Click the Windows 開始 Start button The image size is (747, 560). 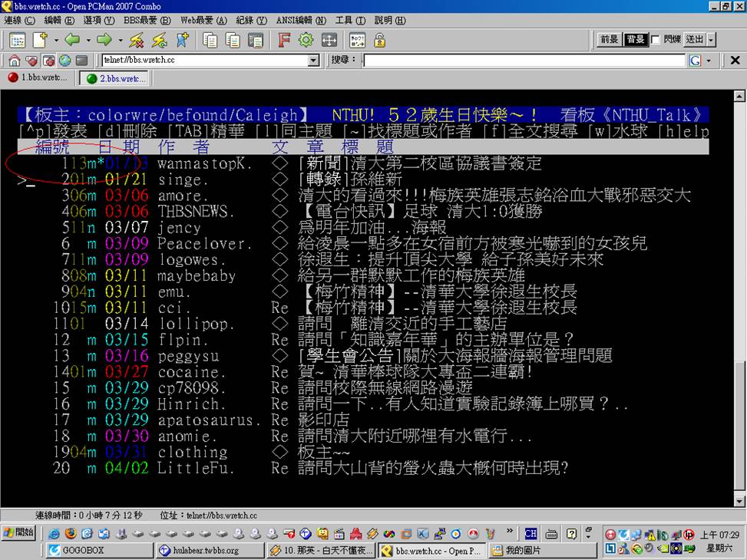pyautogui.click(x=21, y=533)
